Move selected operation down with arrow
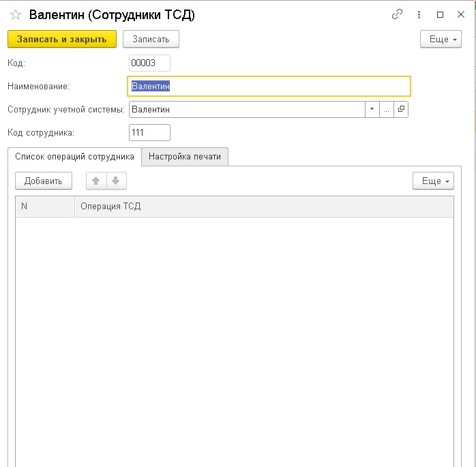 pyautogui.click(x=116, y=181)
